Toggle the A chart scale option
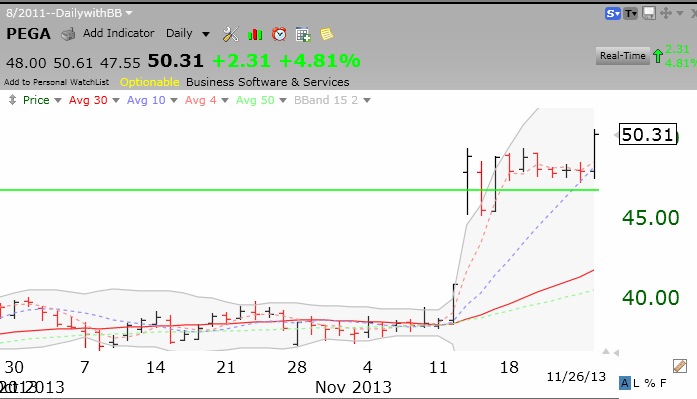Screen dimensions: 697x399 coord(625,383)
